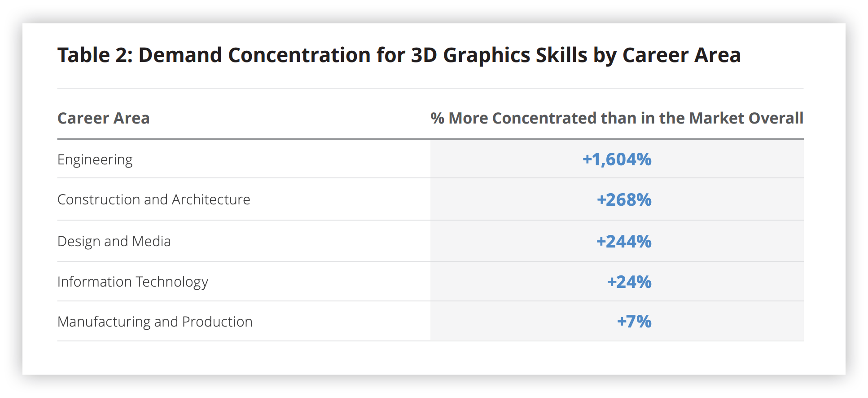This screenshot has height=398, width=868.
Task: Click "Career Area" at the end of the title
Action: (681, 56)
